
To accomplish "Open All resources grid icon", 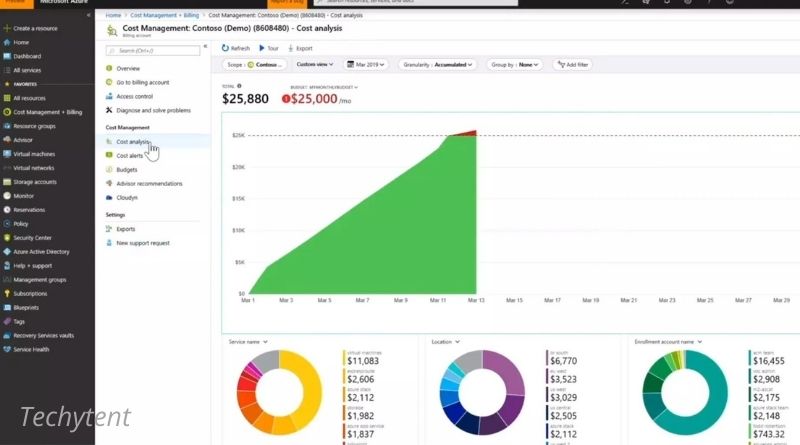I will click(x=7, y=98).
